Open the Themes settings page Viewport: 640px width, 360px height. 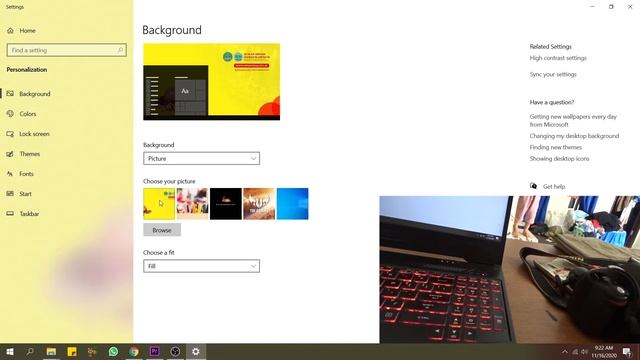coord(29,154)
